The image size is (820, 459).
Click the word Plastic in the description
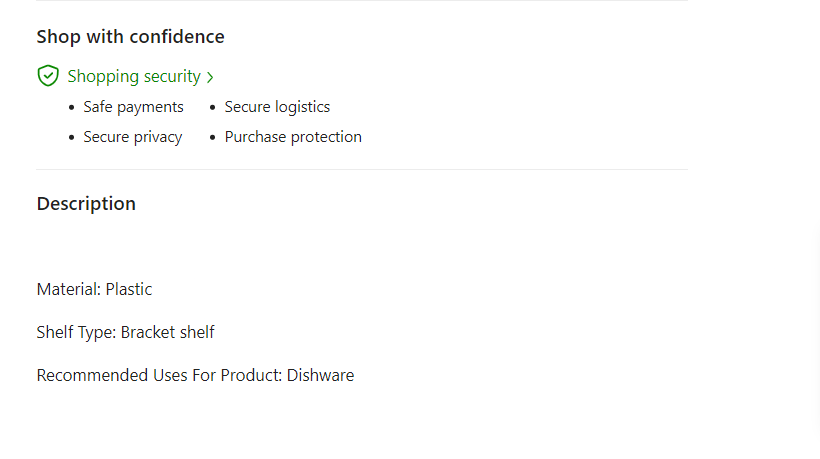pos(129,289)
